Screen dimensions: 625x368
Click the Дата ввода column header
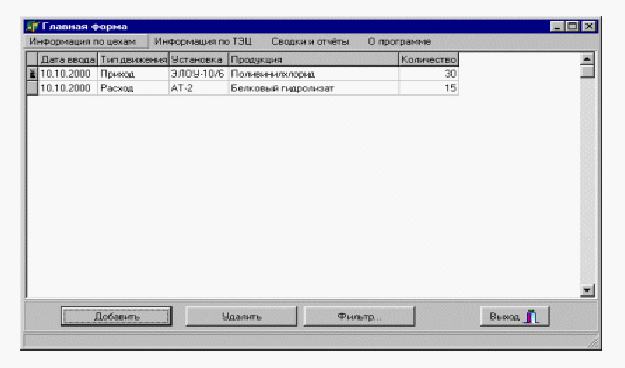coord(68,59)
